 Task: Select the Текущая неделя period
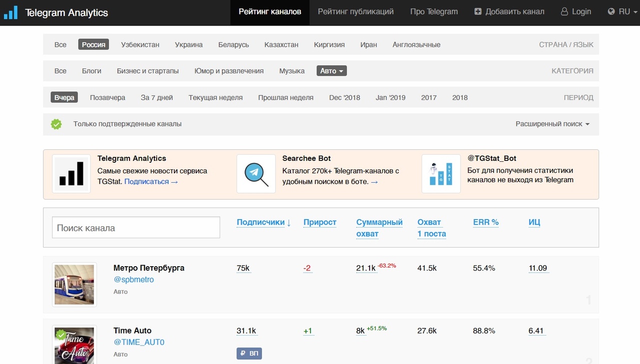pos(215,97)
